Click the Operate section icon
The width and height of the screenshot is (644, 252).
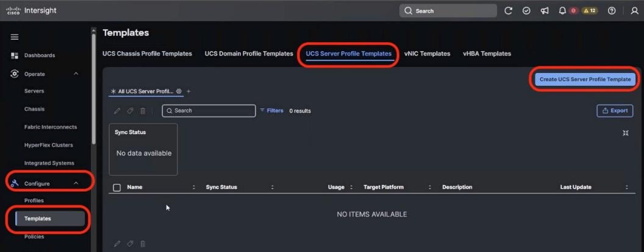point(15,74)
